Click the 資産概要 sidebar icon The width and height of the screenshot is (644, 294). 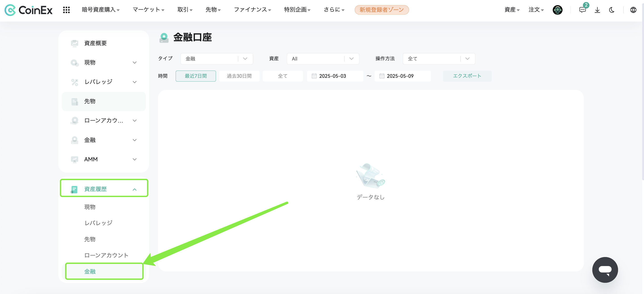[x=75, y=43]
